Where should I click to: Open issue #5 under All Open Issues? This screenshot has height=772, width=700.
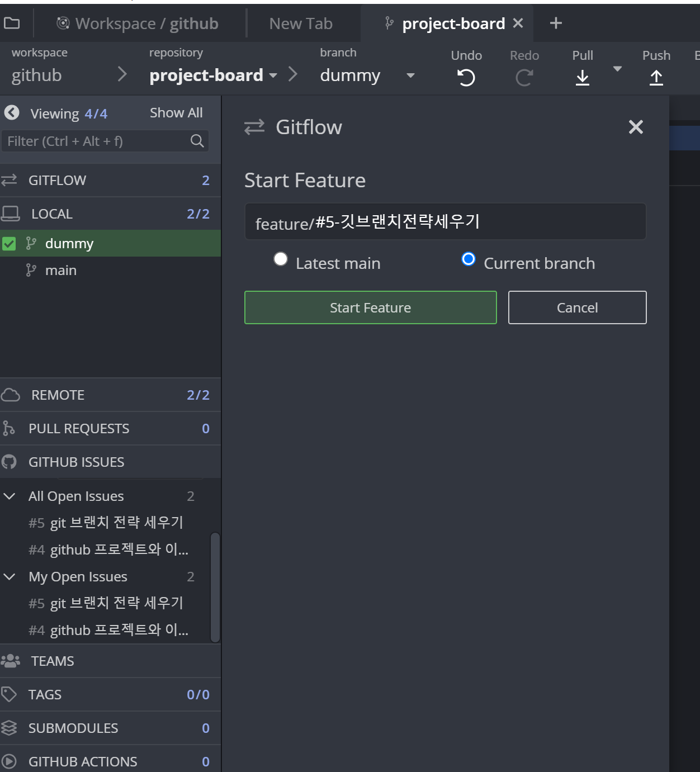[106, 523]
